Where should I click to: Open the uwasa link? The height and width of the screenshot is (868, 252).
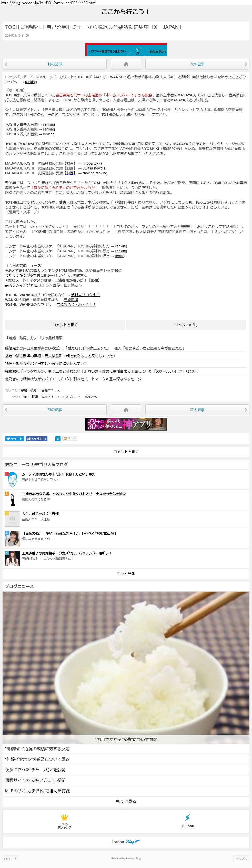88,168
